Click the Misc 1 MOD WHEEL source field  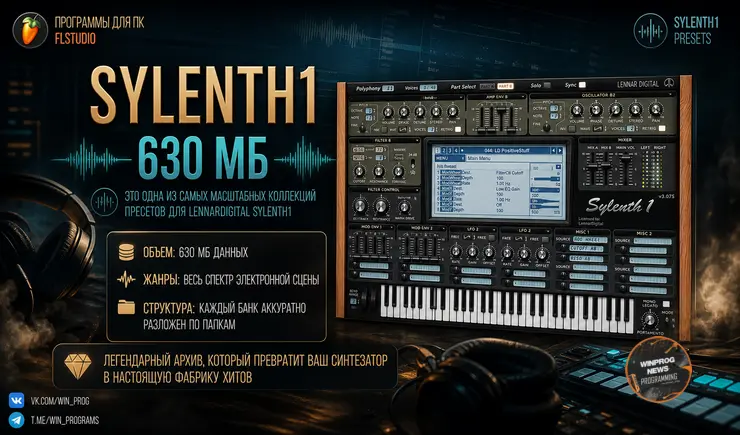[589, 240]
